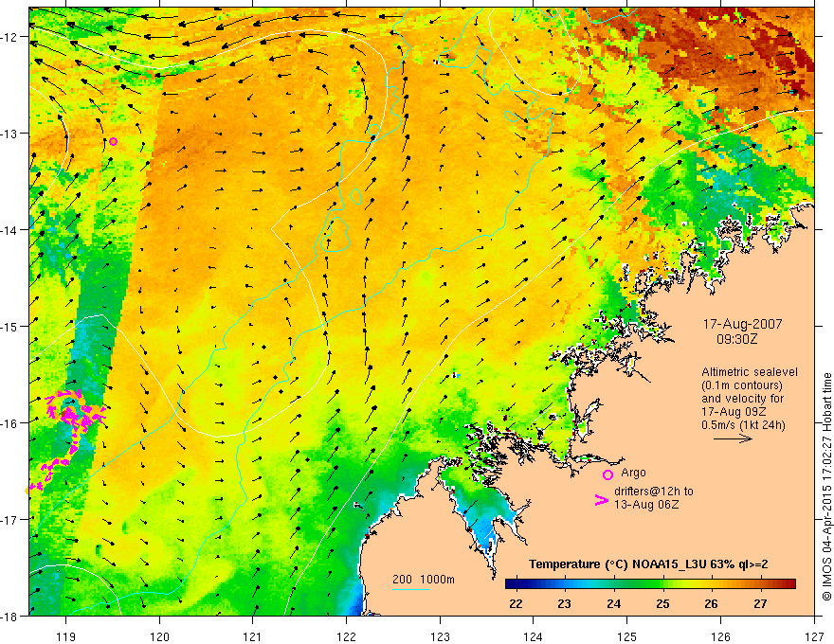Viewport: 834px width, 644px height.
Task: Click the longitude axis label '119'
Action: (65, 636)
